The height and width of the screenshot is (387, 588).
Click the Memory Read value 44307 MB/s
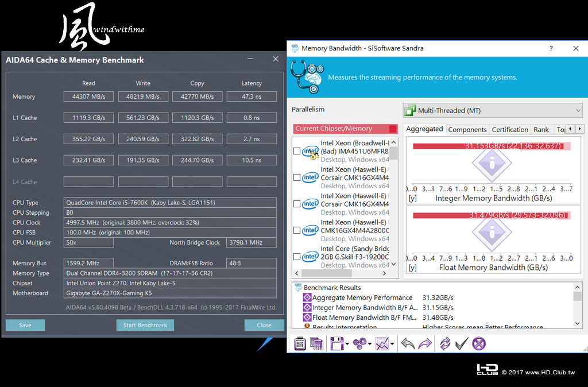pyautogui.click(x=88, y=96)
